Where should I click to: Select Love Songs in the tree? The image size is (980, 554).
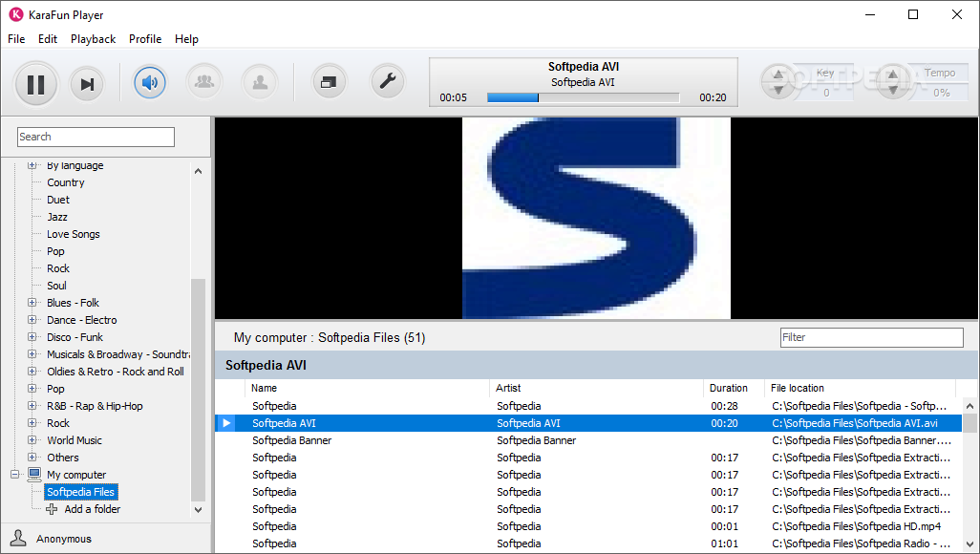pyautogui.click(x=74, y=234)
